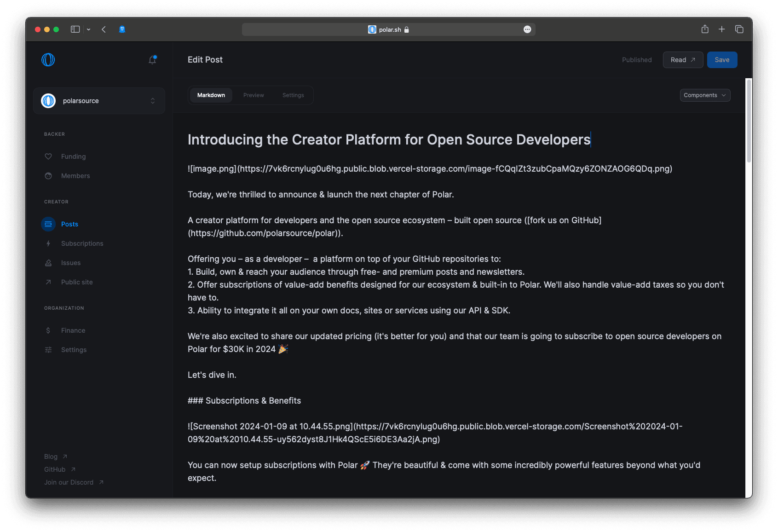Viewport: 778px width, 532px height.
Task: Open the sidebar dropdown arrow in browser toolbar
Action: (88, 29)
